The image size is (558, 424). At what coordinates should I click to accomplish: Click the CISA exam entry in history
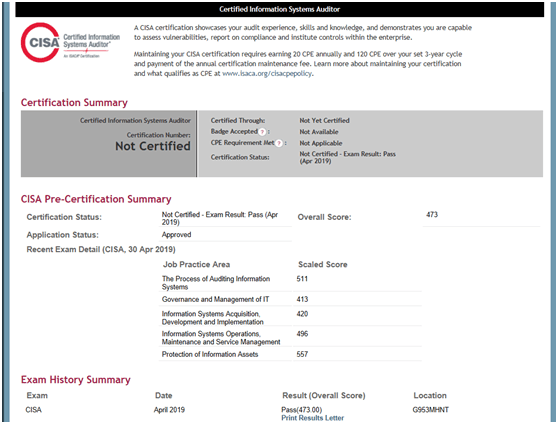[x=33, y=410]
